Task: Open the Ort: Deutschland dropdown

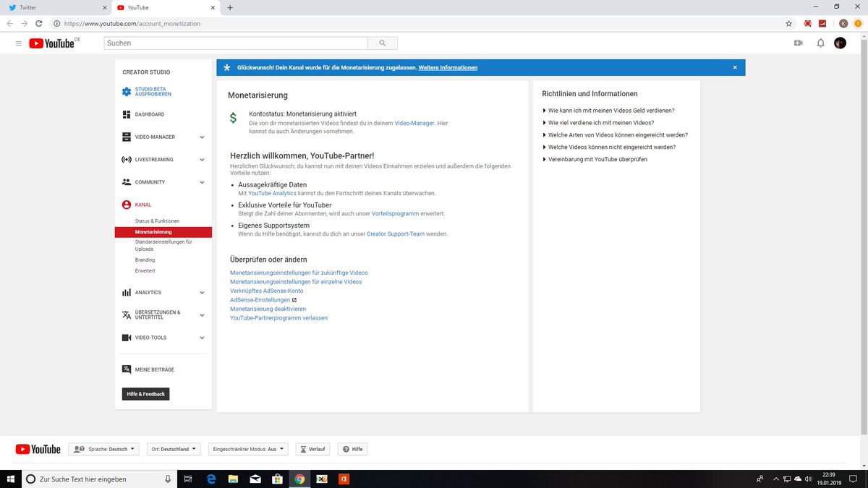Action: (x=174, y=449)
